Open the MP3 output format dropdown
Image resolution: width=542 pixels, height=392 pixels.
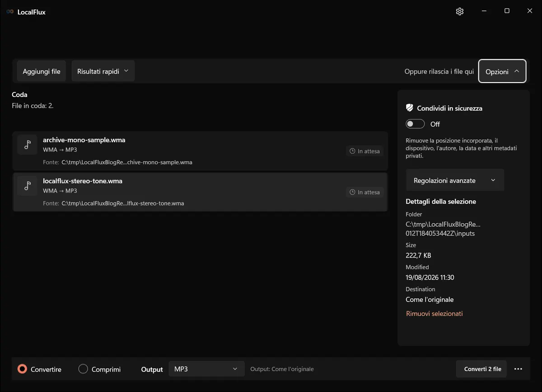[206, 369]
